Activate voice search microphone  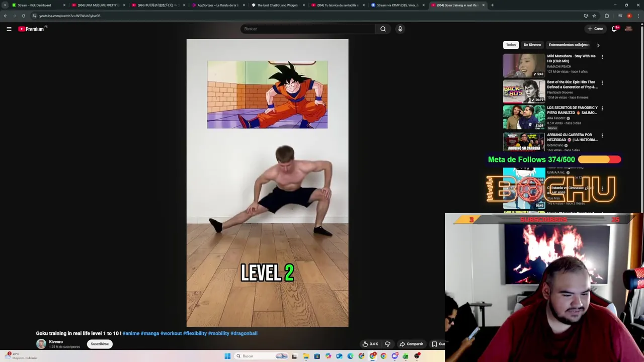pos(400,29)
